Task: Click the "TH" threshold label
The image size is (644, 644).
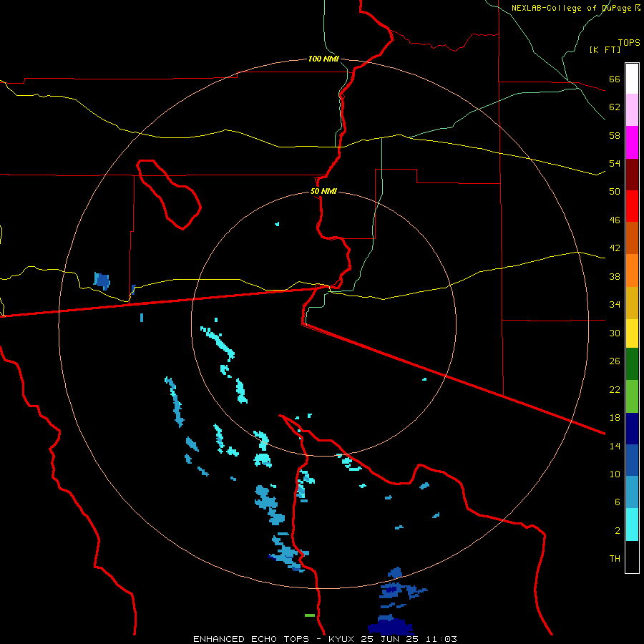Action: coord(615,559)
